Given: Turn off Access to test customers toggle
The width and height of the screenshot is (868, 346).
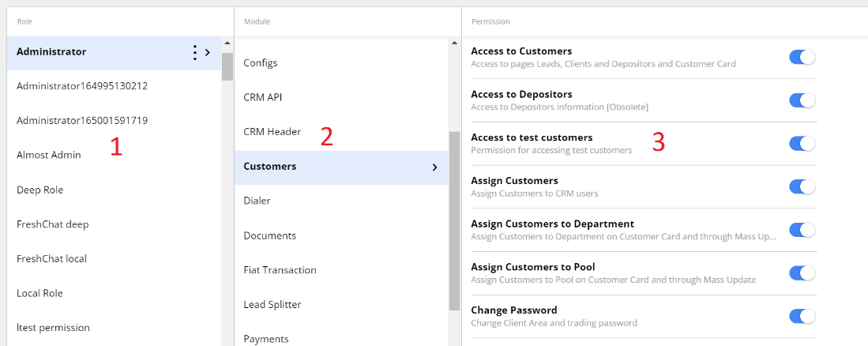Looking at the screenshot, I should tap(802, 144).
